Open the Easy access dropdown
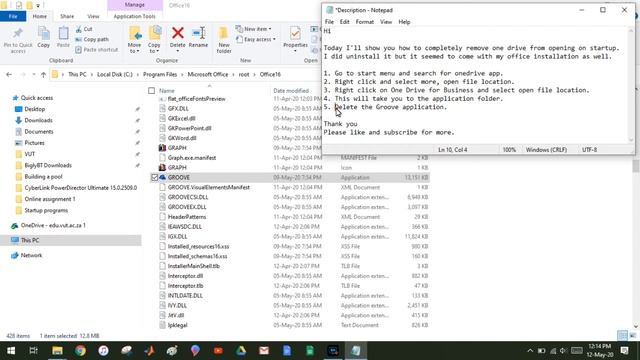 point(256,39)
